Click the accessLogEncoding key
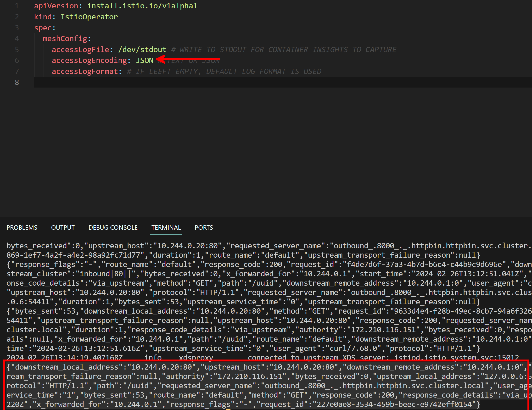Viewport: 532px width, 410px height. coord(90,60)
